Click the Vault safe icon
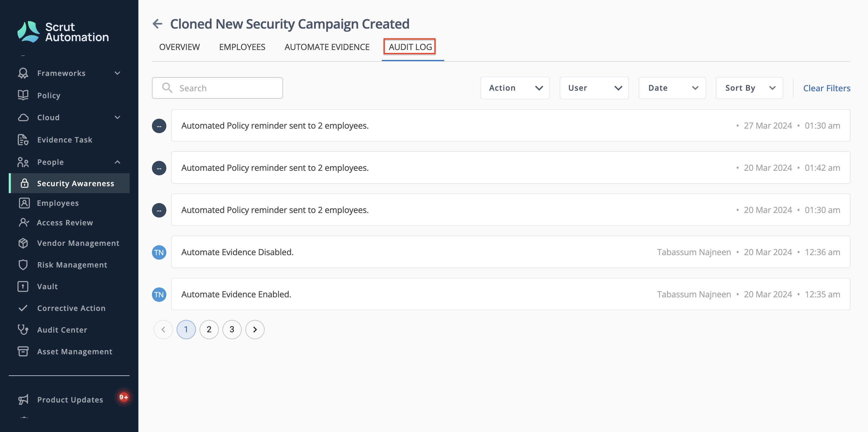This screenshot has height=432, width=868. (x=23, y=286)
